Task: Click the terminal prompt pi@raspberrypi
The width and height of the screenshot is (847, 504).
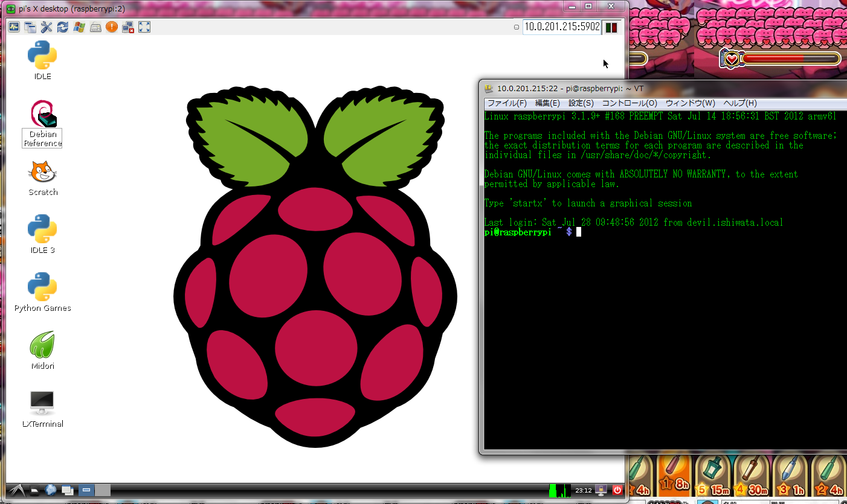Action: 518,232
